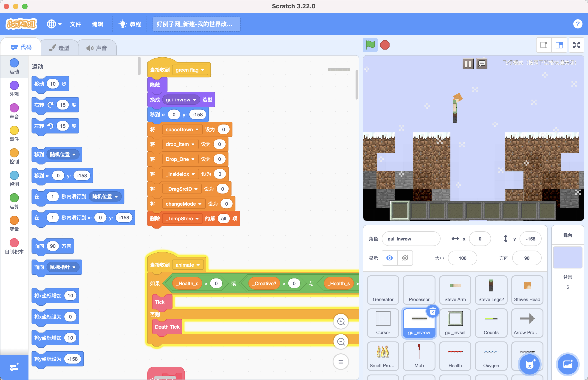Zoom in the code workspace
Viewport: 588px width, 380px height.
coord(341,321)
